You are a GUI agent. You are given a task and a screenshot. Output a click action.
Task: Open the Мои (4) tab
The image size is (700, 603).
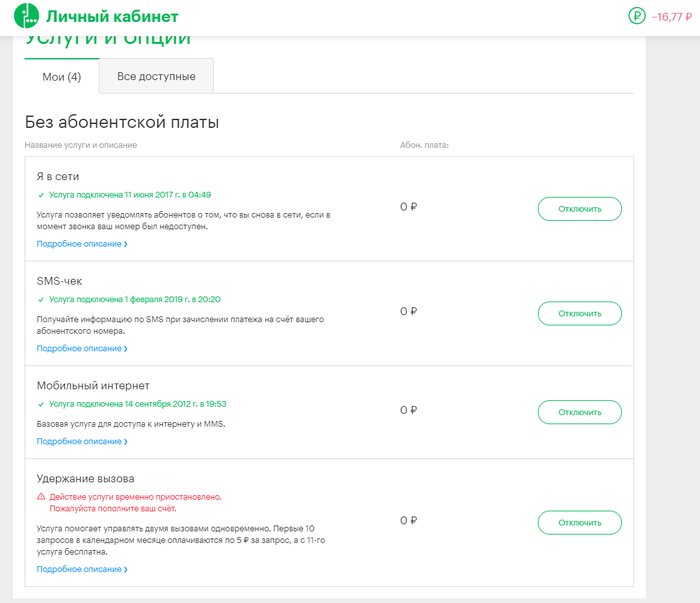click(x=62, y=77)
